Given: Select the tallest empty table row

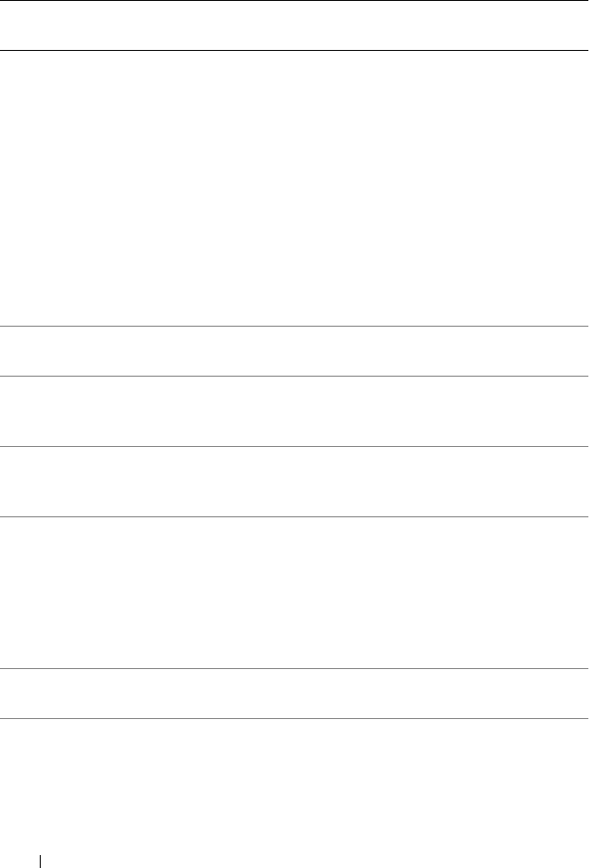Looking at the screenshot, I should tap(296, 187).
